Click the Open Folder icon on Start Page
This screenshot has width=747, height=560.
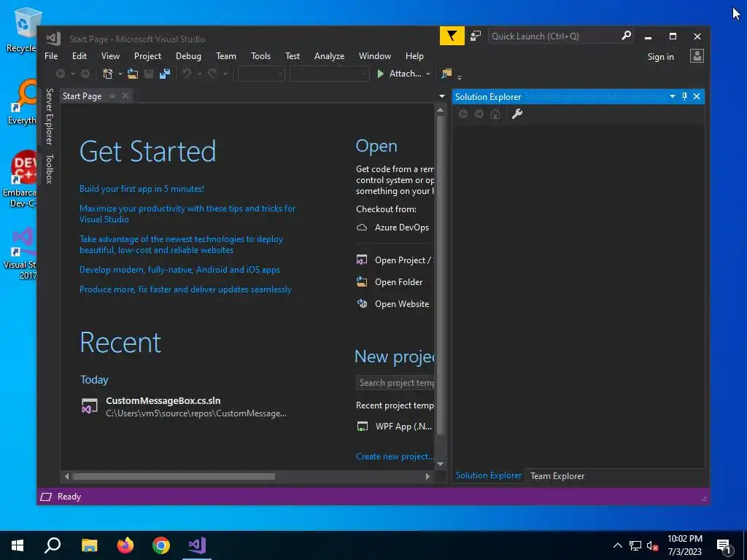click(x=362, y=282)
